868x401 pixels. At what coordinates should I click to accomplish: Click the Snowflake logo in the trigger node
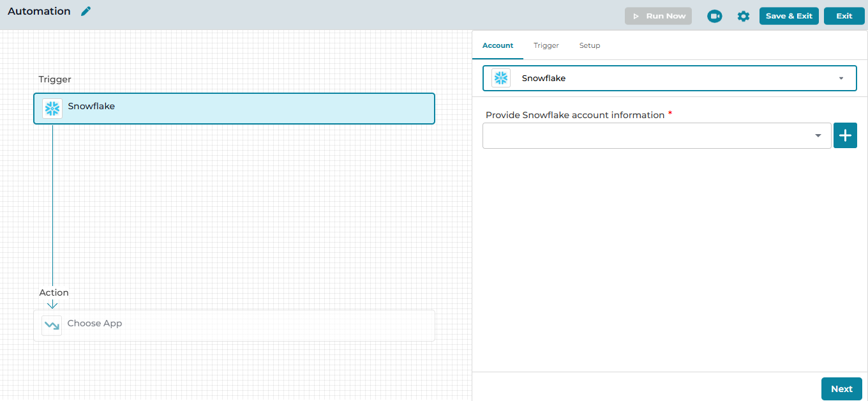[x=52, y=109]
